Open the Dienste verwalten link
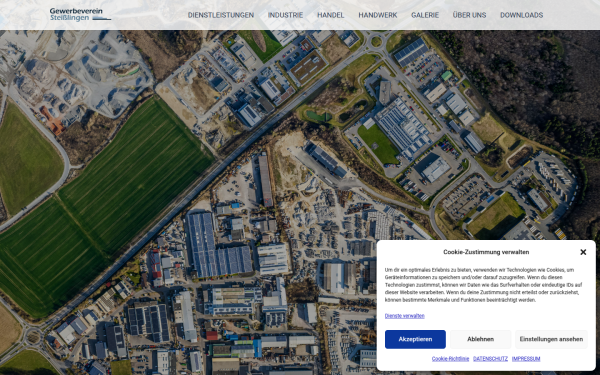 click(404, 316)
